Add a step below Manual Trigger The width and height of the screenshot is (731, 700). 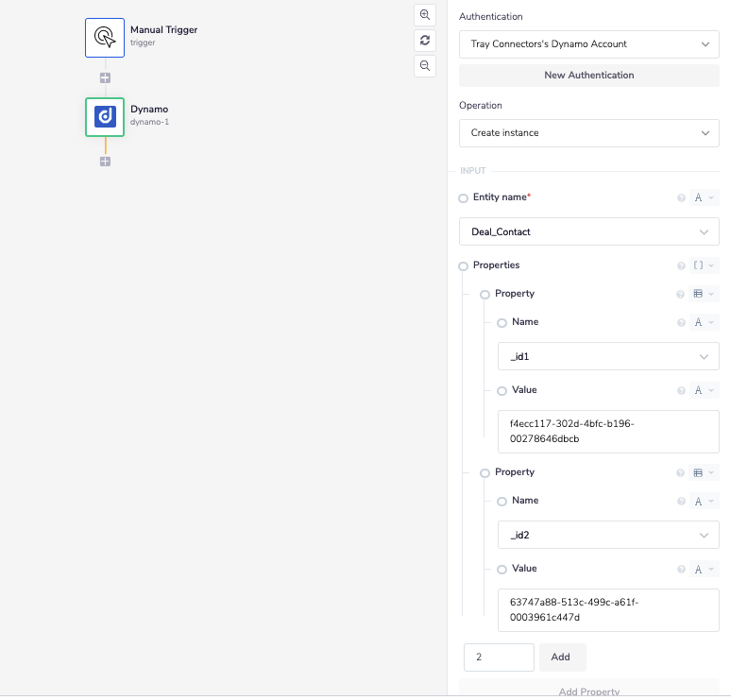[105, 77]
